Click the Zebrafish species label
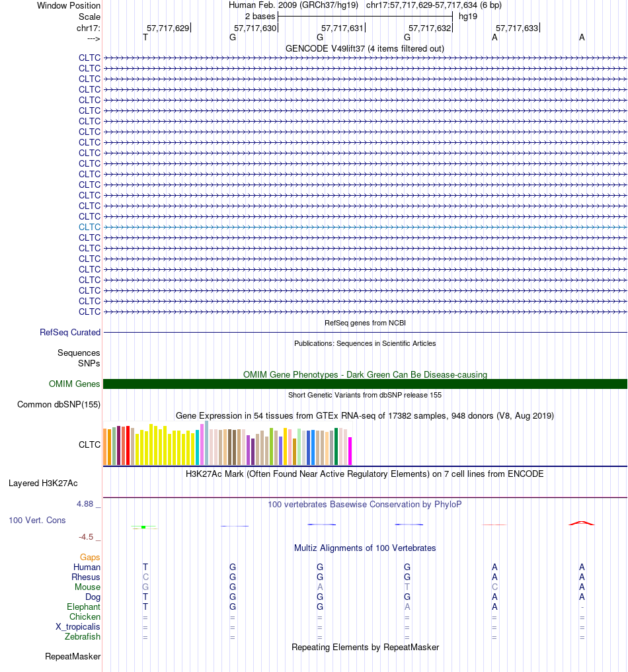The image size is (628, 672). pyautogui.click(x=82, y=636)
